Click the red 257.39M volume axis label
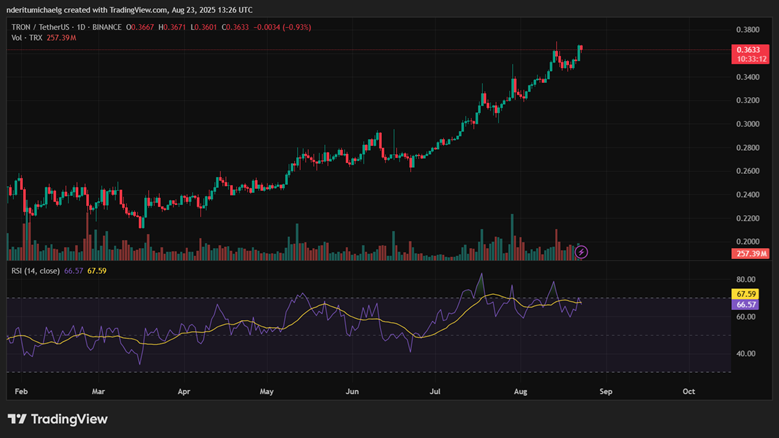The image size is (779, 438). (x=748, y=254)
